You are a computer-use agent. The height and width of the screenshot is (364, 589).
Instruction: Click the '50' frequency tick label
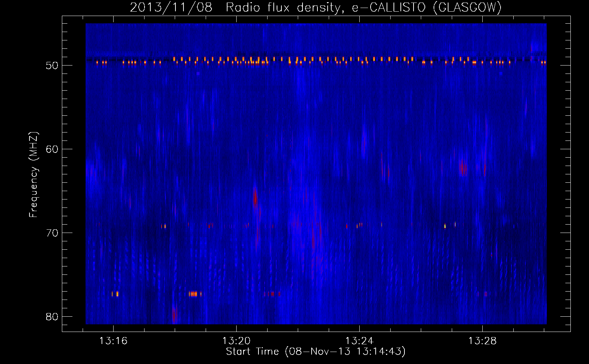pyautogui.click(x=52, y=66)
